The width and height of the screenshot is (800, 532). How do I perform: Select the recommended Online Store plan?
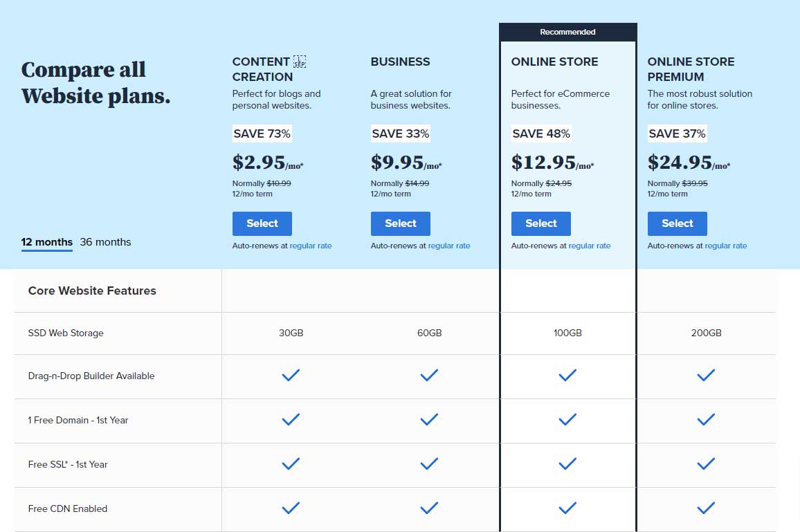(x=540, y=223)
